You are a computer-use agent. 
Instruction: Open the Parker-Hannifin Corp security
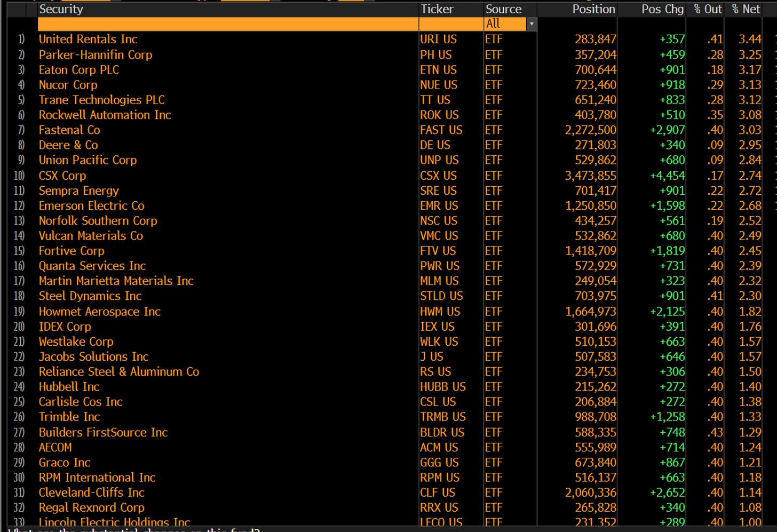point(96,55)
